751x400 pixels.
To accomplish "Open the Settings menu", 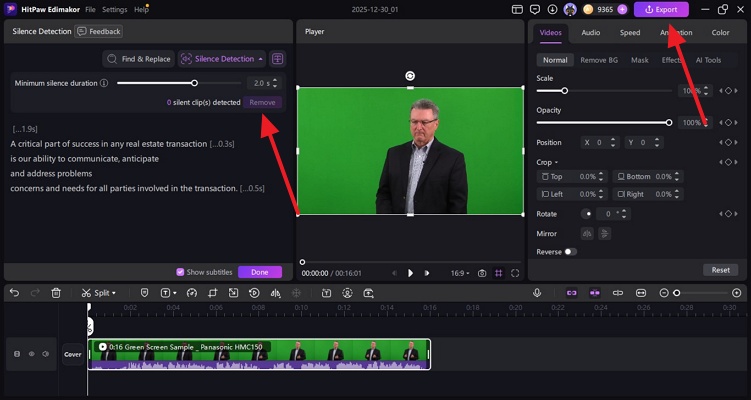I will coord(114,9).
